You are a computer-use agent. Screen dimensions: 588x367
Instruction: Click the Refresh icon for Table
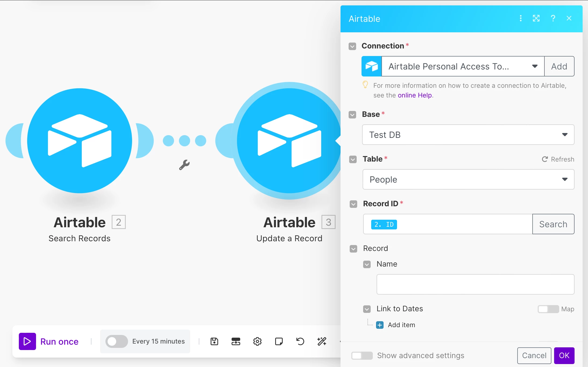point(545,159)
